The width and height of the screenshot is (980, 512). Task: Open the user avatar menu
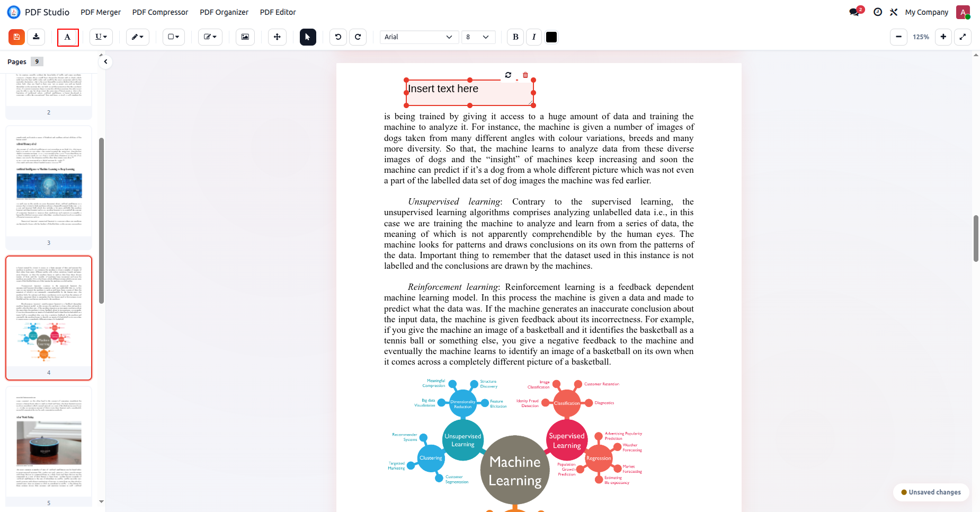point(963,12)
